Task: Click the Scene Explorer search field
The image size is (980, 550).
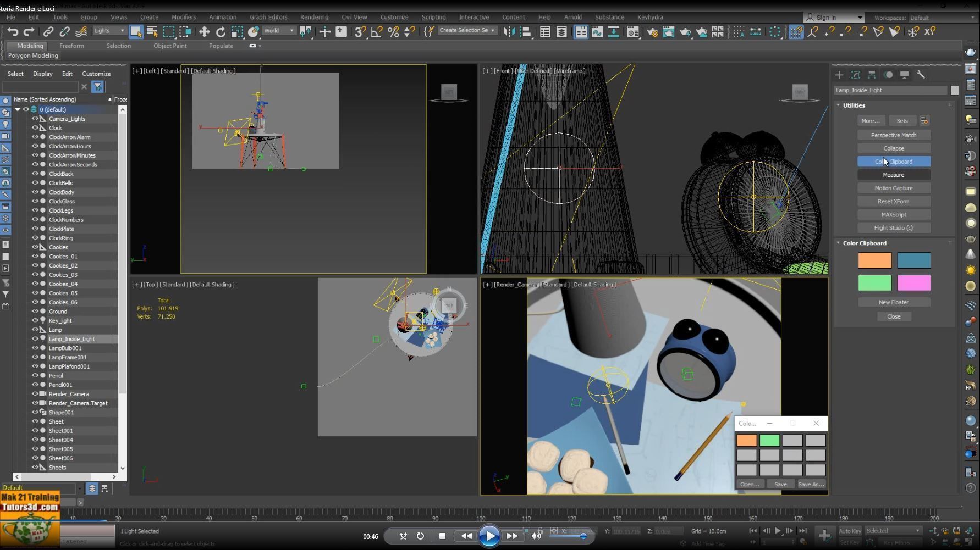Action: click(x=40, y=87)
